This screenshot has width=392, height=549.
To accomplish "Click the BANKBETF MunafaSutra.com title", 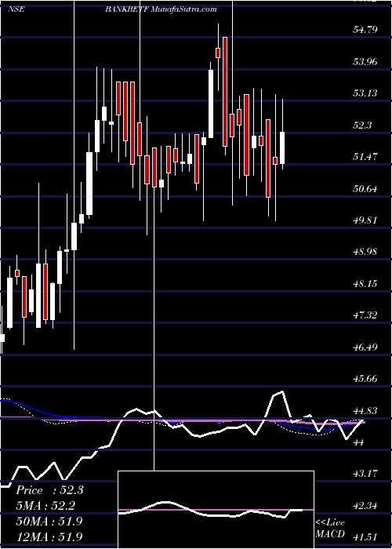I will click(x=161, y=9).
